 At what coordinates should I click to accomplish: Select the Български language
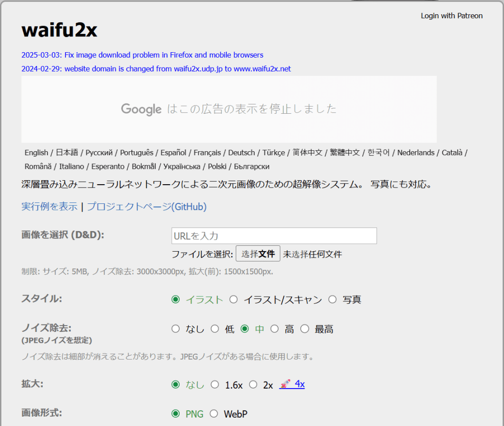tap(252, 166)
